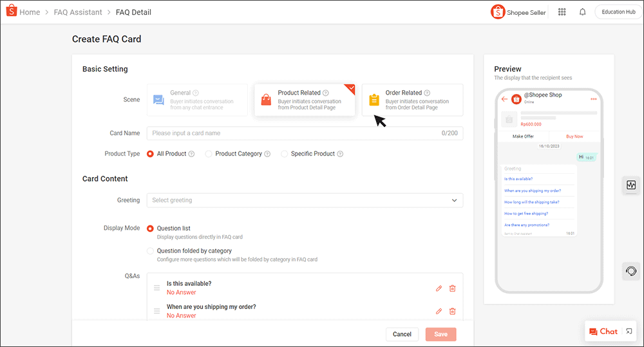Open help tooltip next to Product Related

(x=326, y=93)
